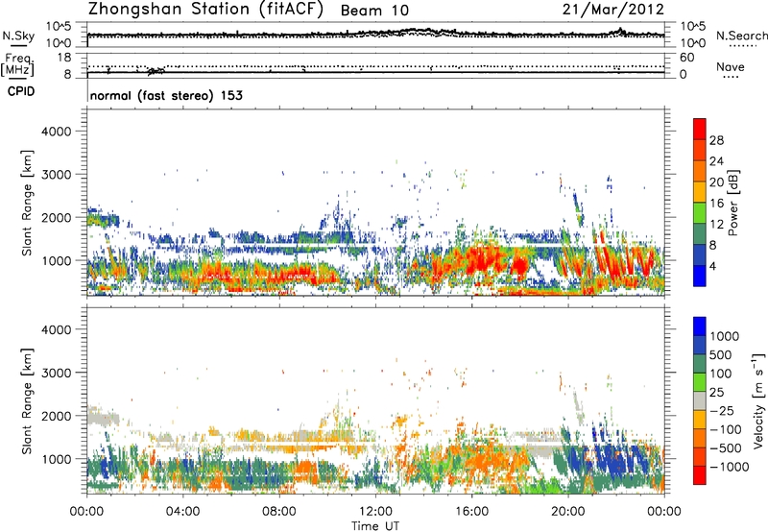Click the 'CPID' label
This screenshot has width=768, height=532.
(21, 91)
